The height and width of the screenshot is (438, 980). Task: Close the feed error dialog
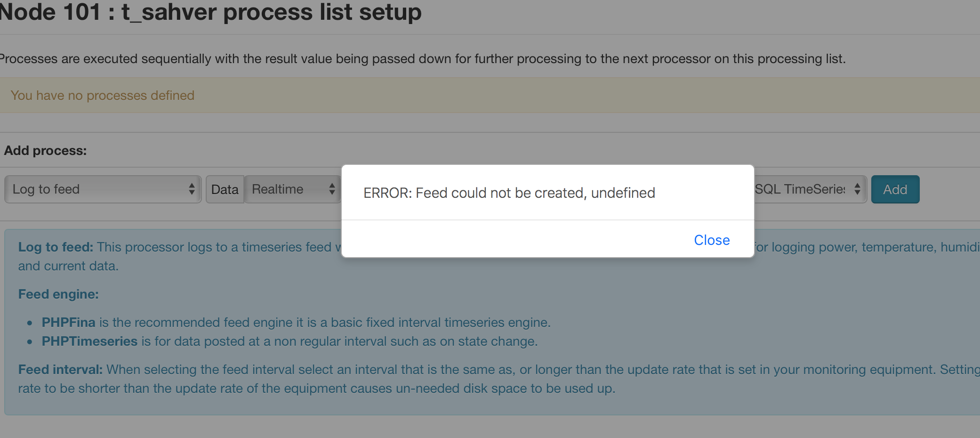(712, 240)
